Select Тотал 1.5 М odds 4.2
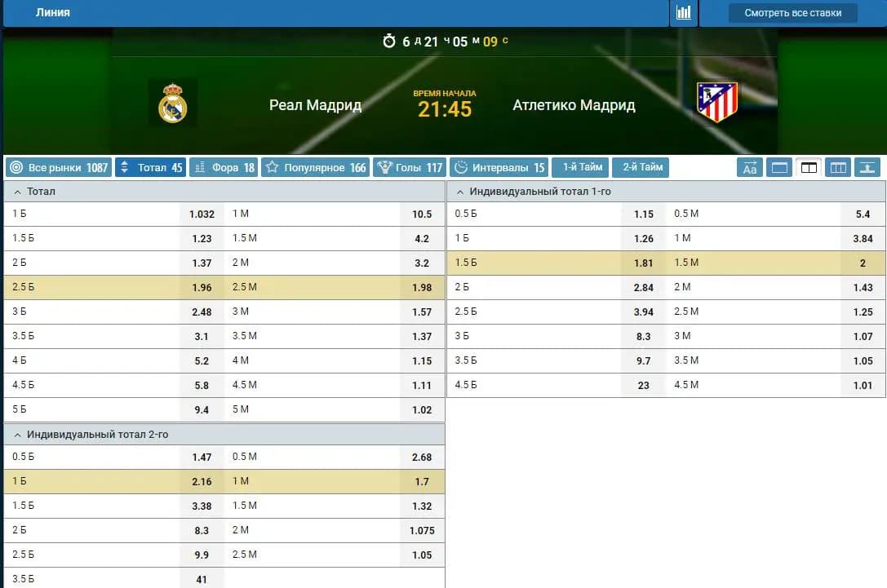Screen dimensions: 887x588 click(422, 239)
